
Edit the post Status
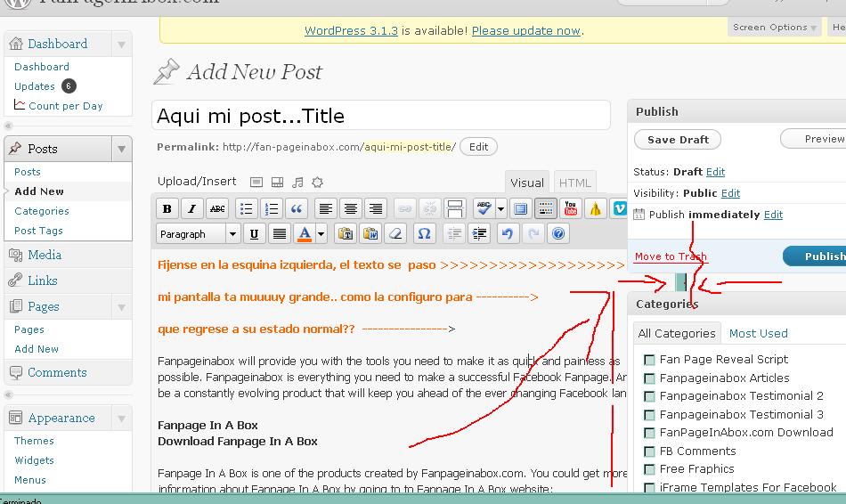(x=715, y=172)
